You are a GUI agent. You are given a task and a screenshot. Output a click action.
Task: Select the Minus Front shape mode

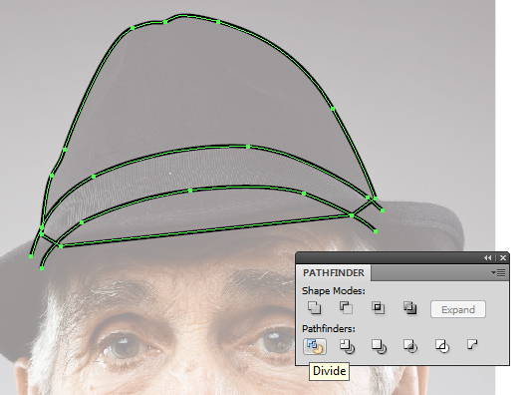pos(346,307)
